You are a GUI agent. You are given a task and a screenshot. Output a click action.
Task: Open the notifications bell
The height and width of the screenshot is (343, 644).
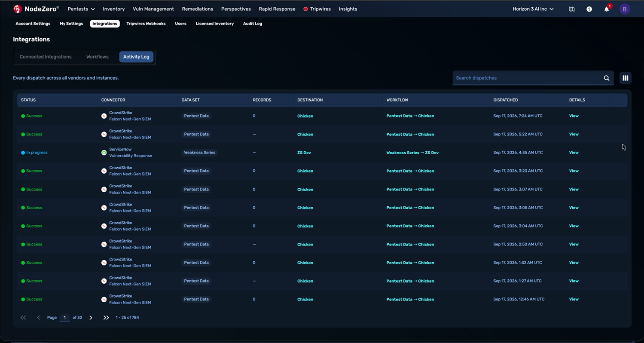[x=607, y=9]
